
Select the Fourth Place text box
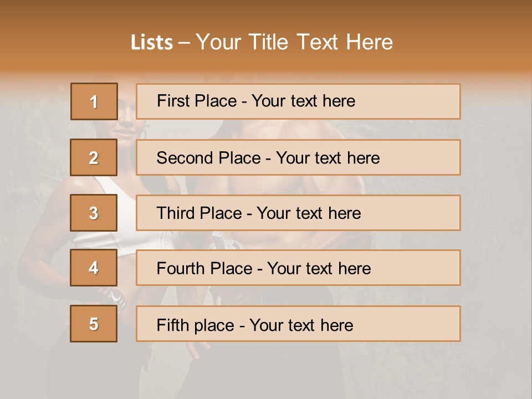(298, 268)
